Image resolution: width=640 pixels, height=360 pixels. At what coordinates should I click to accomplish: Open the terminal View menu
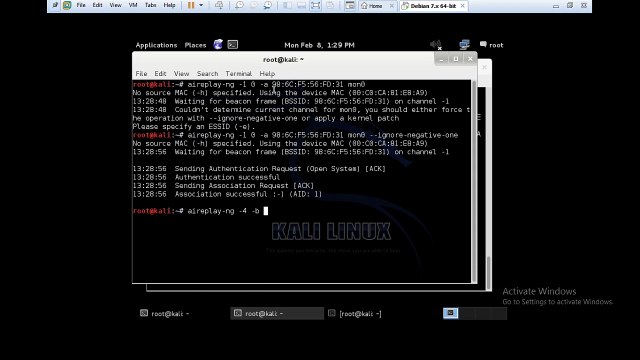point(181,74)
